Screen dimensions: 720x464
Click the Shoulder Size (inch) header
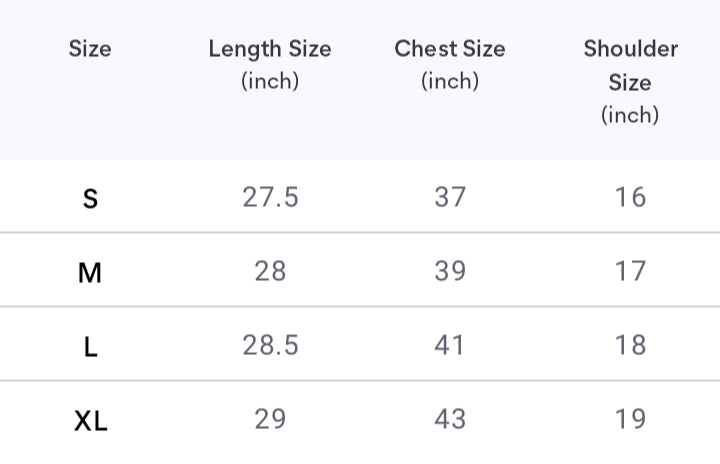click(x=630, y=81)
